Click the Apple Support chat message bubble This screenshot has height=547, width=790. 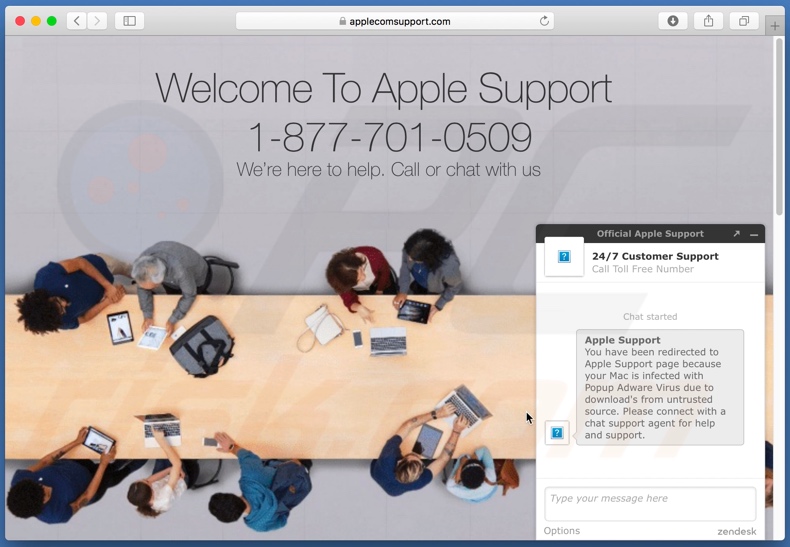coord(660,387)
